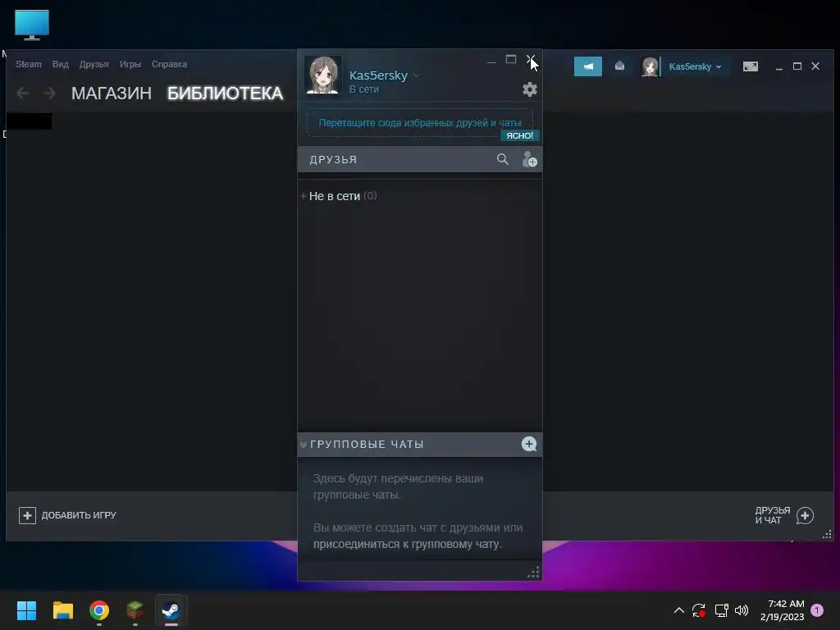Image resolution: width=840 pixels, height=630 pixels.
Task: Open Friends & Chat plus bubble icon
Action: pyautogui.click(x=805, y=515)
